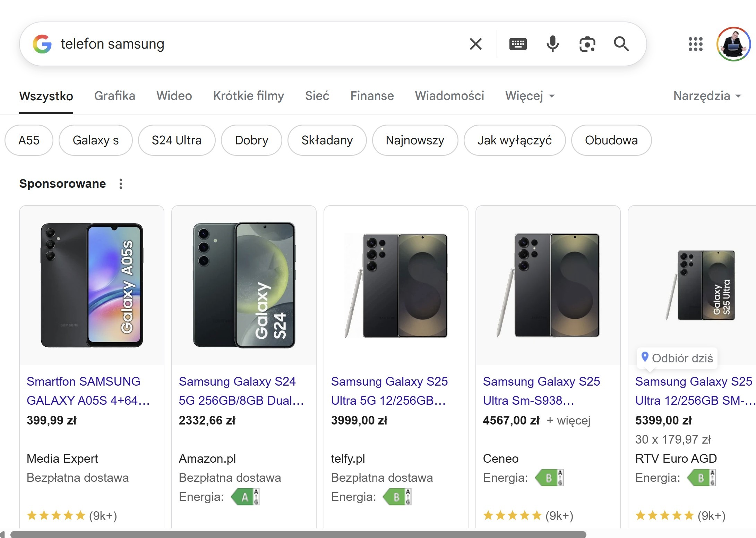Open the Google apps grid
The height and width of the screenshot is (538, 756).
click(695, 44)
